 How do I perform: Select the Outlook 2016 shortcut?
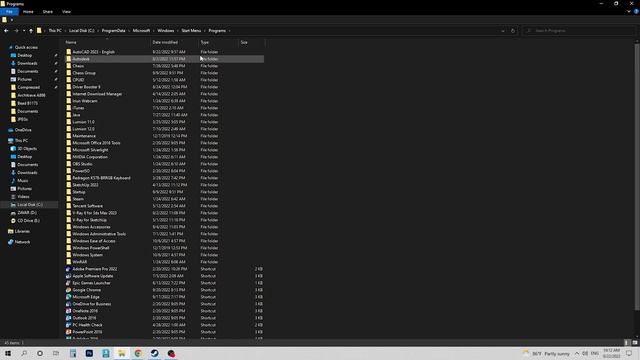tap(84, 318)
